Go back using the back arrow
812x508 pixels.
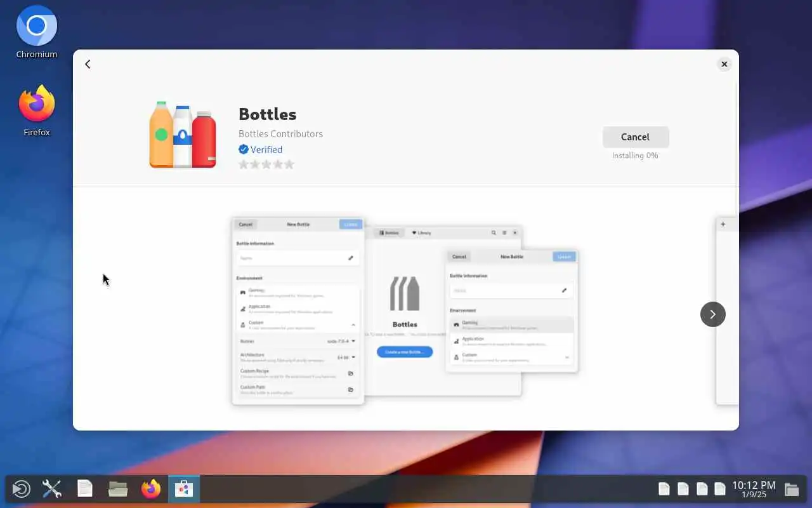pyautogui.click(x=88, y=64)
